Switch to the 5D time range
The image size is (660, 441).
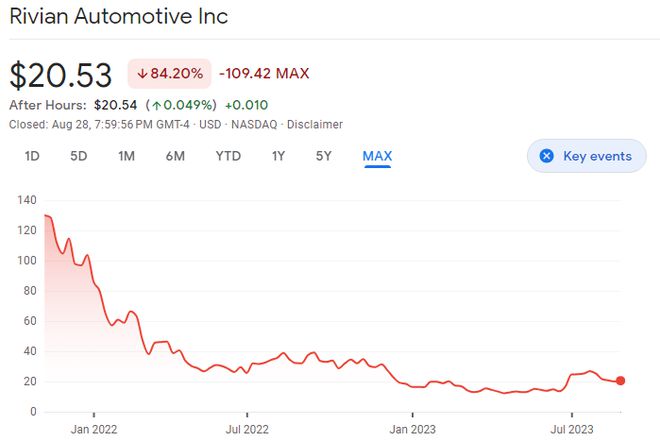[79, 156]
